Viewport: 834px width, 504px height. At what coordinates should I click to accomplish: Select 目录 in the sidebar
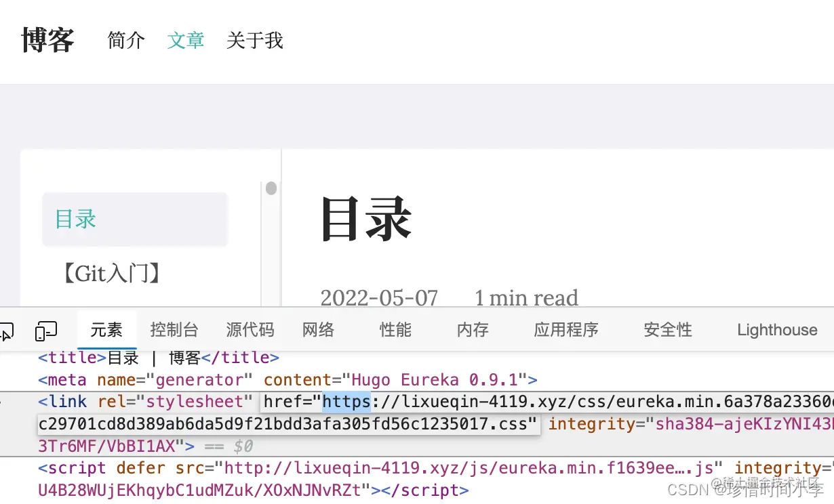pyautogui.click(x=134, y=219)
